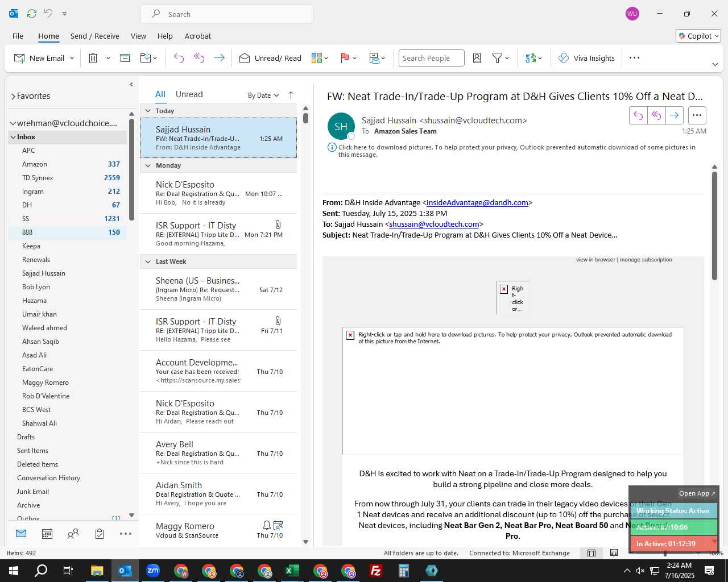Click the New Email button
Viewport: 728px width, 582px height.
39,58
